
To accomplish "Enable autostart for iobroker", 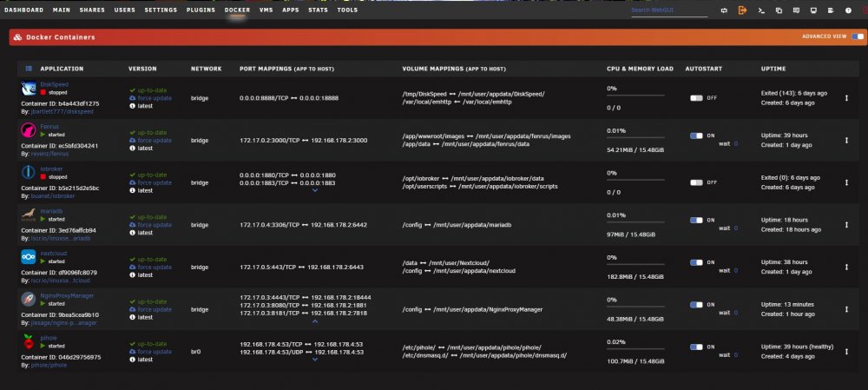I will click(696, 182).
